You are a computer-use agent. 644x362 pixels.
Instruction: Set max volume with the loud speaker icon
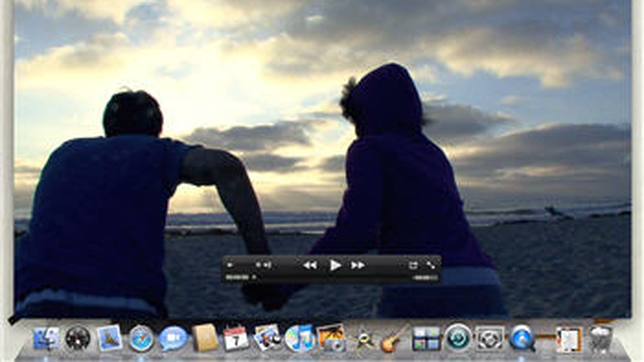267,265
